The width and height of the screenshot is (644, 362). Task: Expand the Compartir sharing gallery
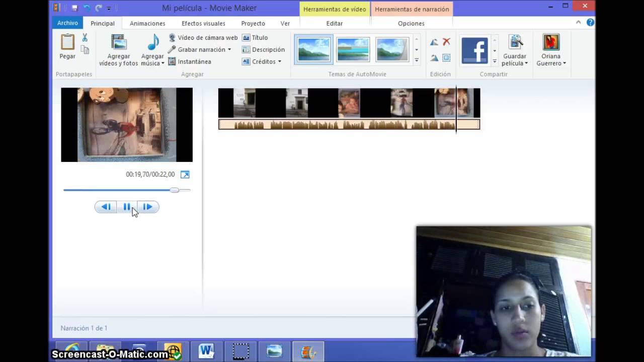(x=495, y=61)
